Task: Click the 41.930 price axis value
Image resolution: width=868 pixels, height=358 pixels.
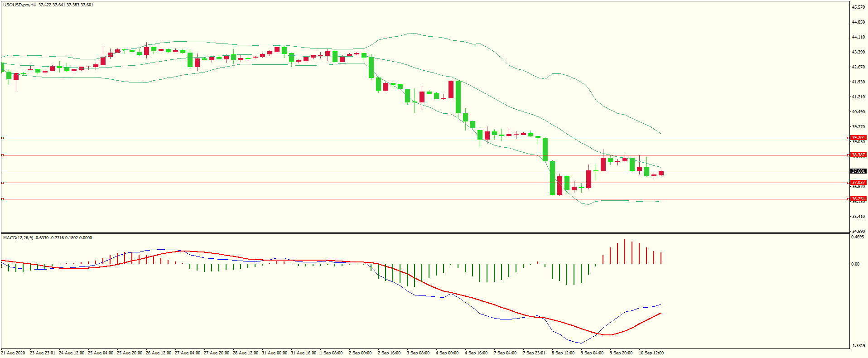Action: tap(858, 82)
